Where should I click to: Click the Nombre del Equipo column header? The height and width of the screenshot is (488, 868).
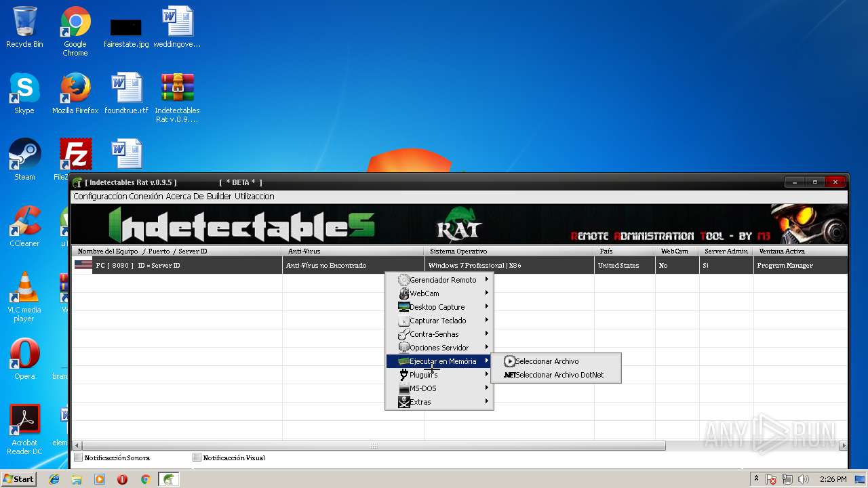pos(176,251)
